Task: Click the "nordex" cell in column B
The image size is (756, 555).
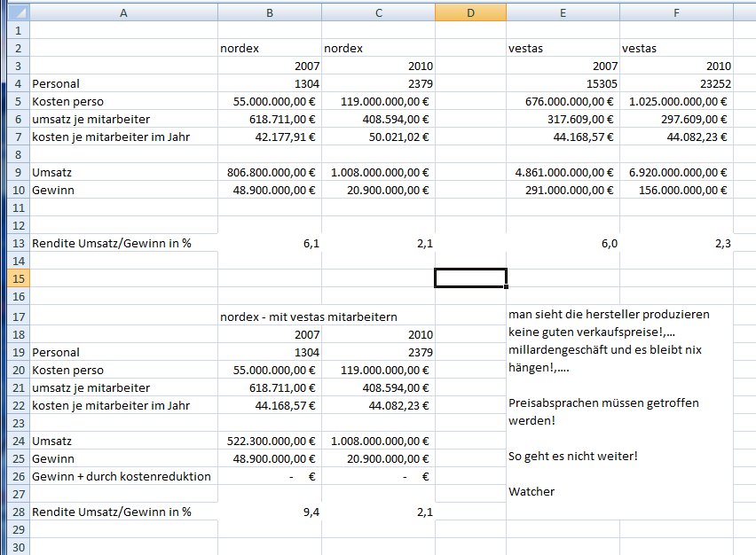Action: 270,48
